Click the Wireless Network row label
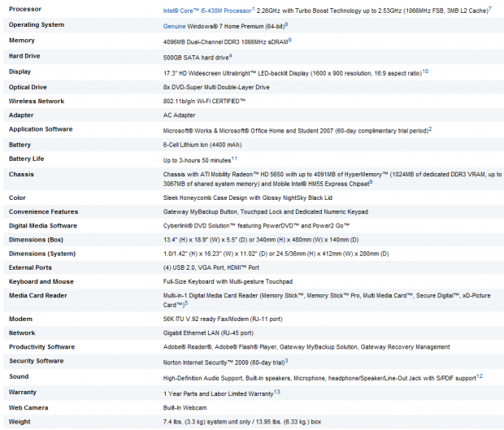Image resolution: width=504 pixels, height=430 pixels. (37, 100)
